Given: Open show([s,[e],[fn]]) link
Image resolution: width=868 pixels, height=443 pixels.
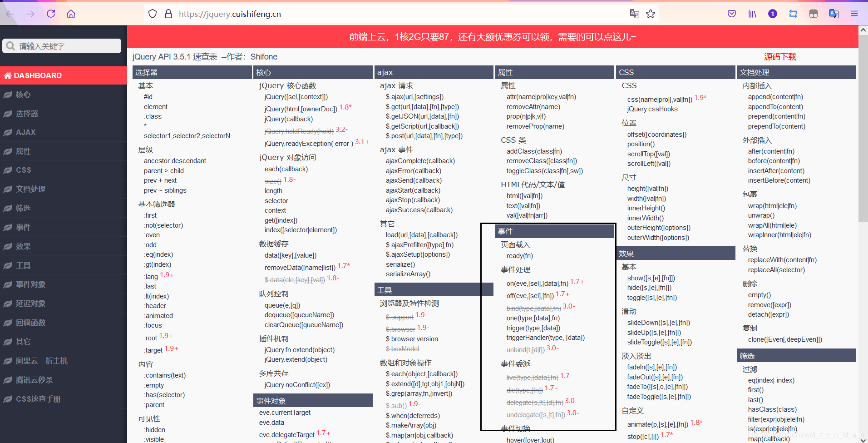Looking at the screenshot, I should [651, 278].
